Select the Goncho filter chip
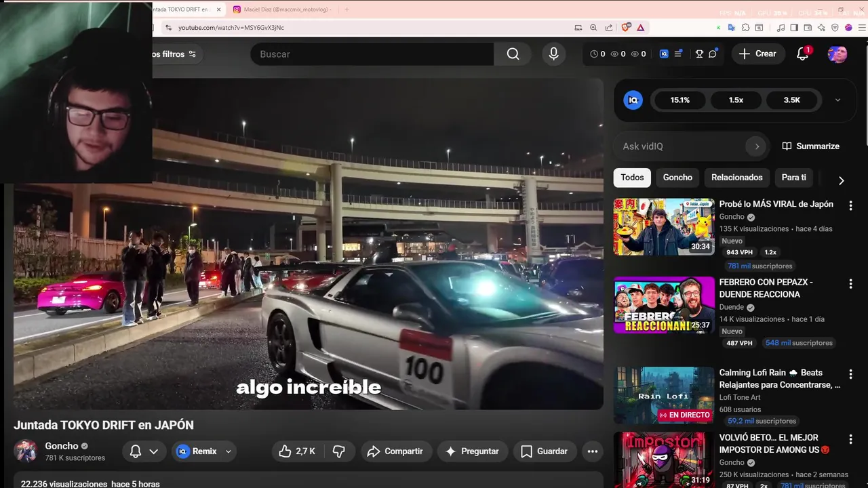This screenshot has height=488, width=868. [x=677, y=178]
